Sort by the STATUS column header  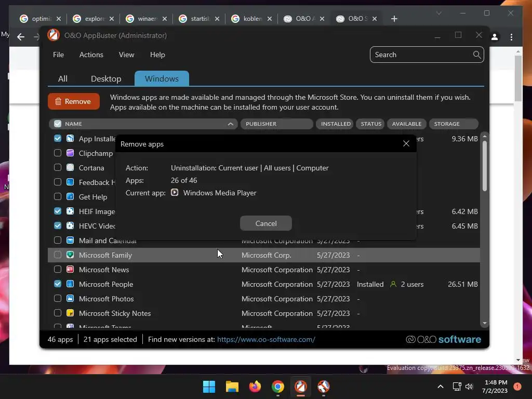click(370, 124)
